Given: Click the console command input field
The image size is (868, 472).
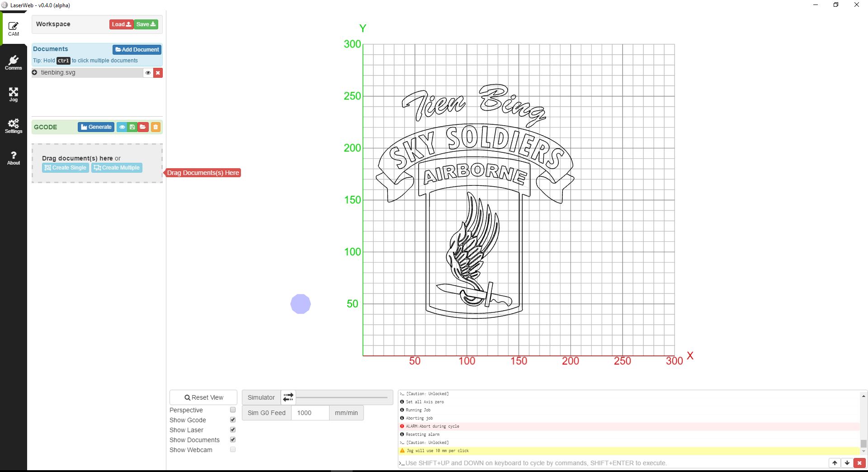Looking at the screenshot, I should [x=613, y=463].
